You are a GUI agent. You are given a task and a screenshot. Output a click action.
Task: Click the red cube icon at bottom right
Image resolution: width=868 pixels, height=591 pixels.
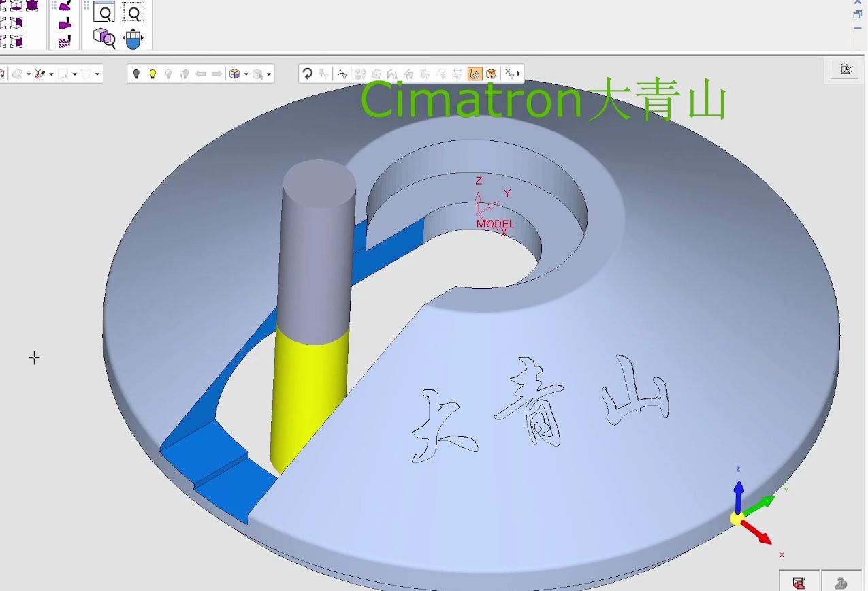(799, 583)
